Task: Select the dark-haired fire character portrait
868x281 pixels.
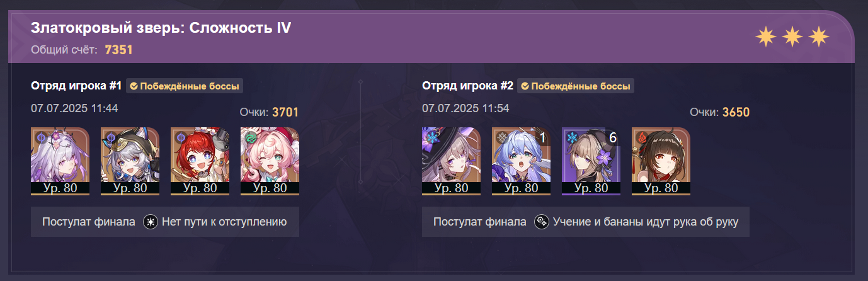Action: [x=661, y=161]
